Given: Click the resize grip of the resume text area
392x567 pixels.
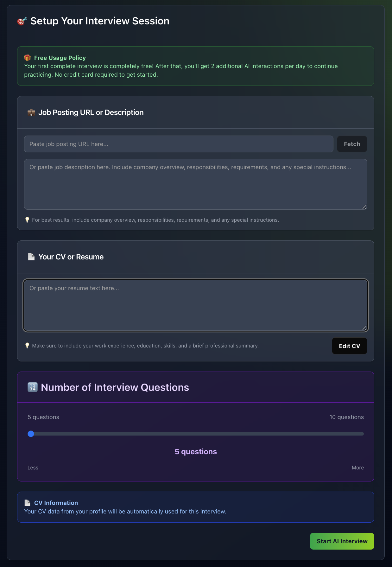Looking at the screenshot, I should [364, 328].
